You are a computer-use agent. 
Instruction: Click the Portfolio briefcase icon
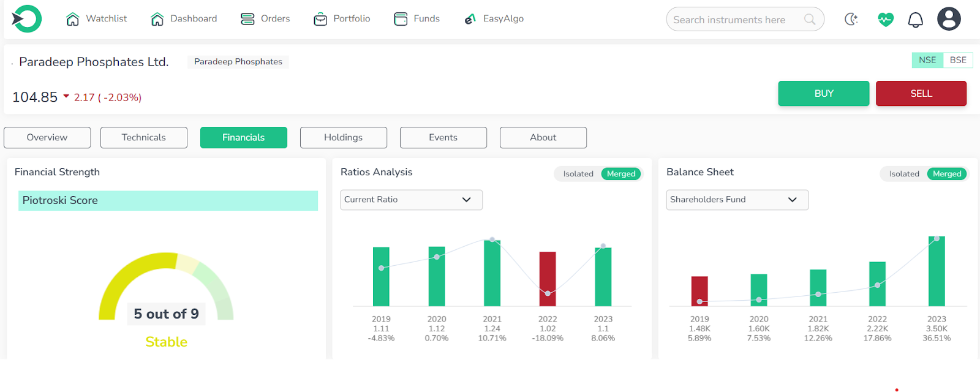[320, 19]
